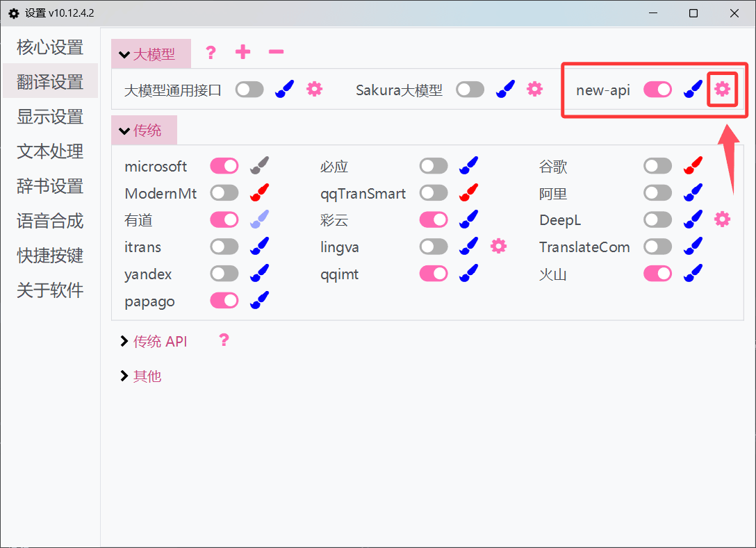Disable the 火山 translator switch

click(x=657, y=274)
